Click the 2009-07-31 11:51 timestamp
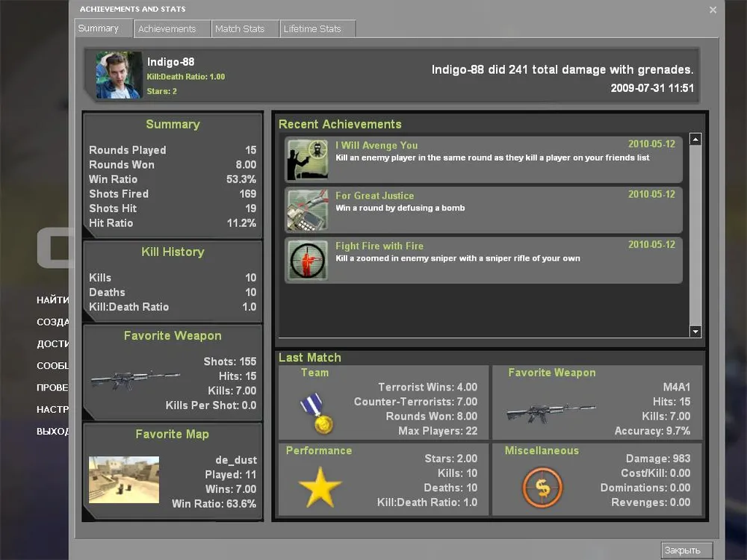The image size is (747, 560). click(x=652, y=87)
